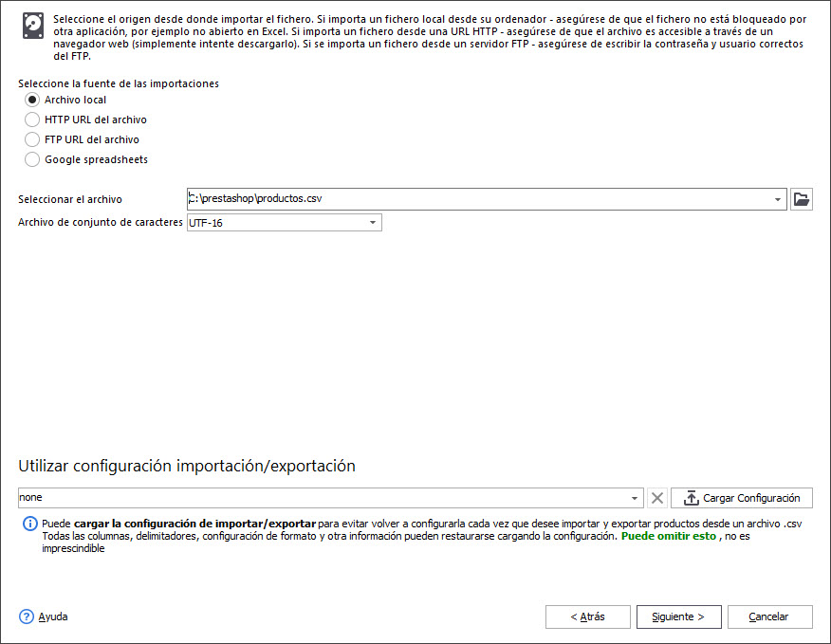Click bold 'cargar la configuración de importar/exportar' text
Viewport: 831px width, 644px height.
pos(194,524)
